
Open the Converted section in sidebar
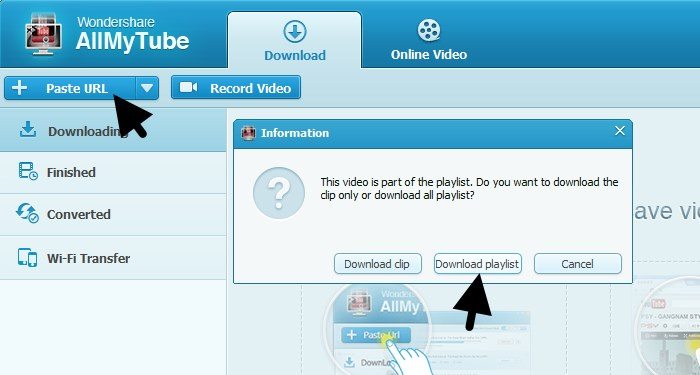click(113, 214)
